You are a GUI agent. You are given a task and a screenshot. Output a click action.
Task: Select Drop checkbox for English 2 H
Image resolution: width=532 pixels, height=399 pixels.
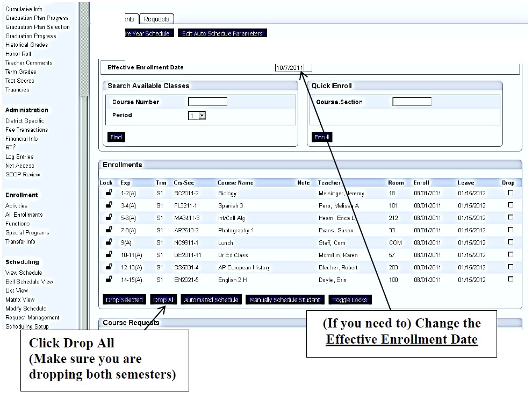pyautogui.click(x=510, y=279)
